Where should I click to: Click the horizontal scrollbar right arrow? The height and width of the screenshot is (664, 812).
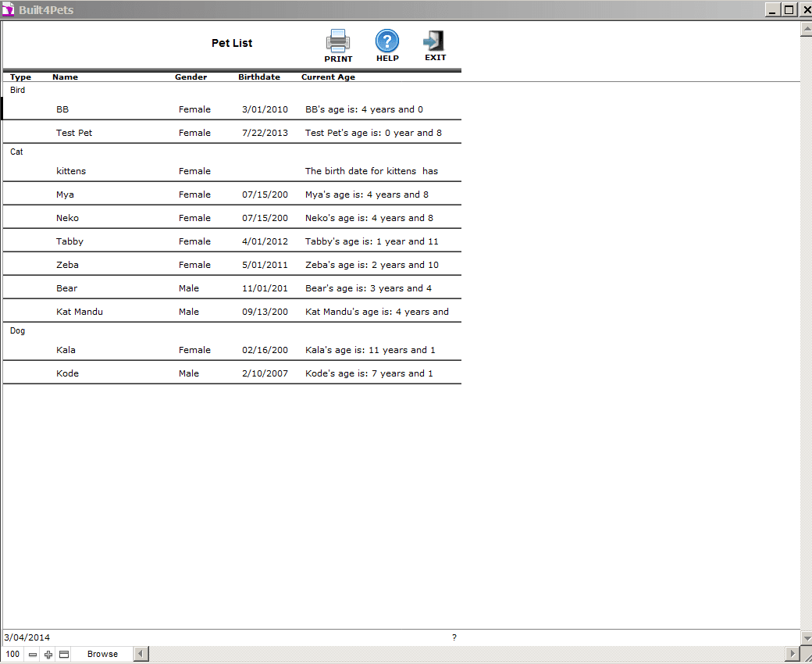coord(792,654)
